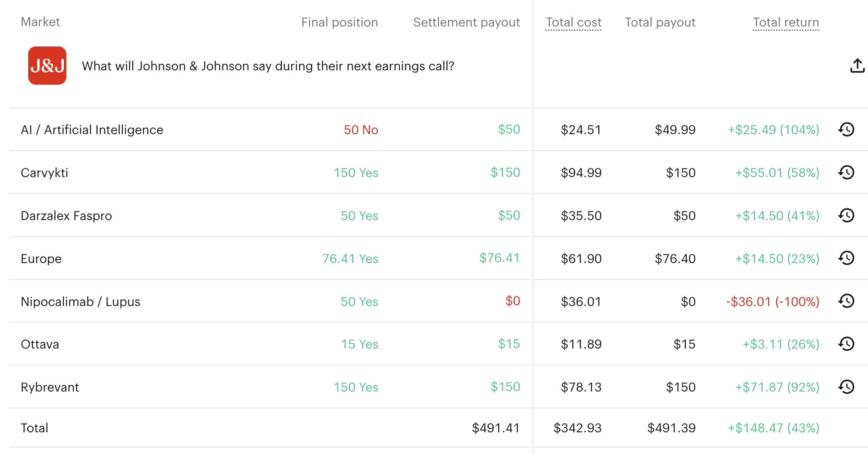
Task: Click the share/export icon for this market
Action: pos(857,66)
